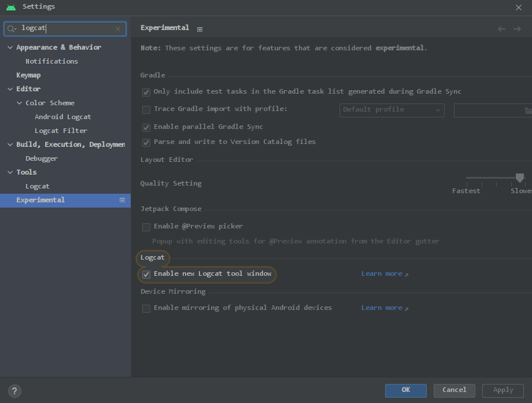Collapse the Editor section in the sidebar
Screen dimensions: 532x403
9,88
